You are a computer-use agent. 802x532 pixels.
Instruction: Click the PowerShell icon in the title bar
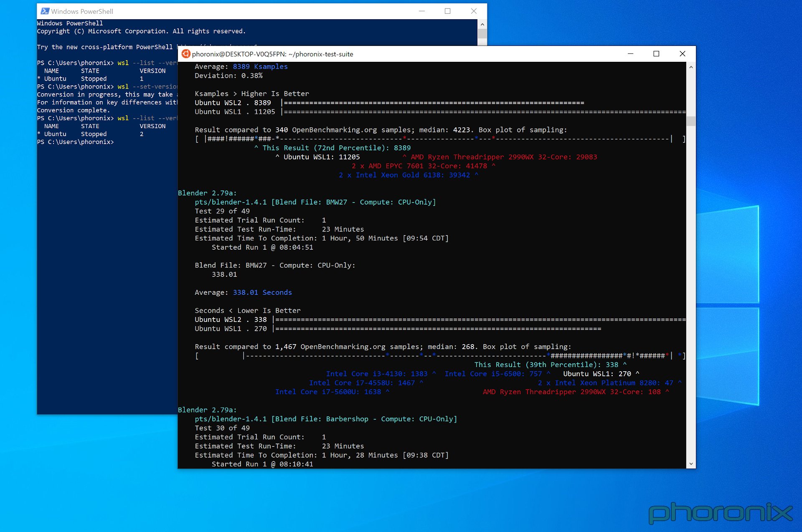45,11
